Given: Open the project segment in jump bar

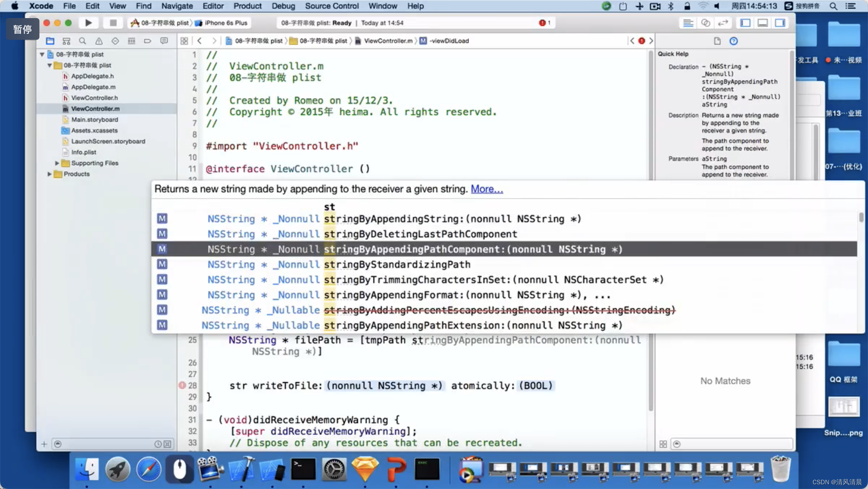Looking at the screenshot, I should click(254, 41).
